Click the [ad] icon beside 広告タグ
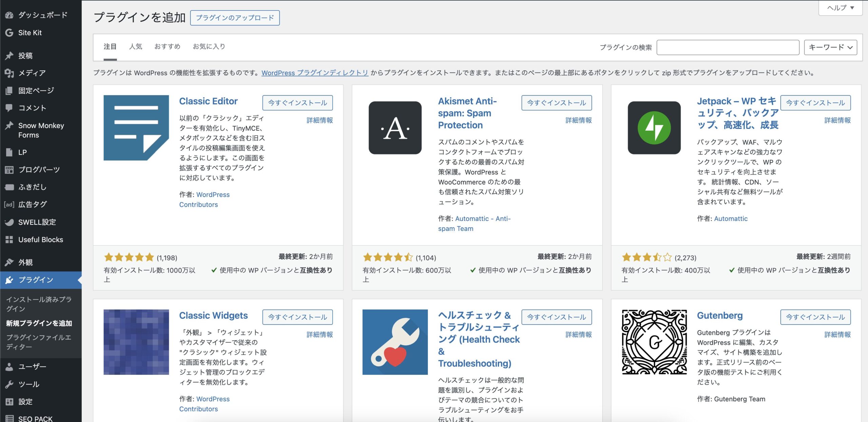This screenshot has height=422, width=868. click(9, 204)
